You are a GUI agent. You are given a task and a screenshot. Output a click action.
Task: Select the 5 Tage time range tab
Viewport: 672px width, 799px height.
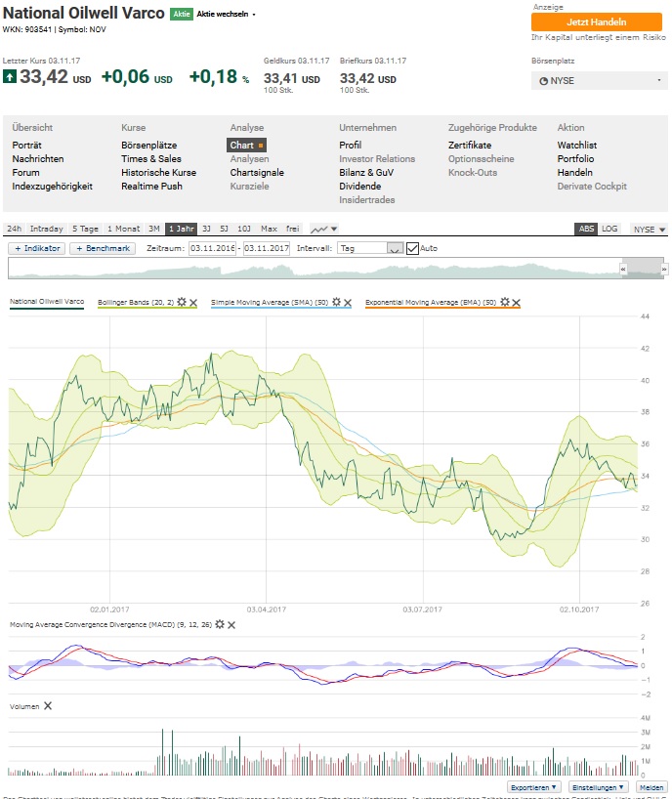click(85, 229)
